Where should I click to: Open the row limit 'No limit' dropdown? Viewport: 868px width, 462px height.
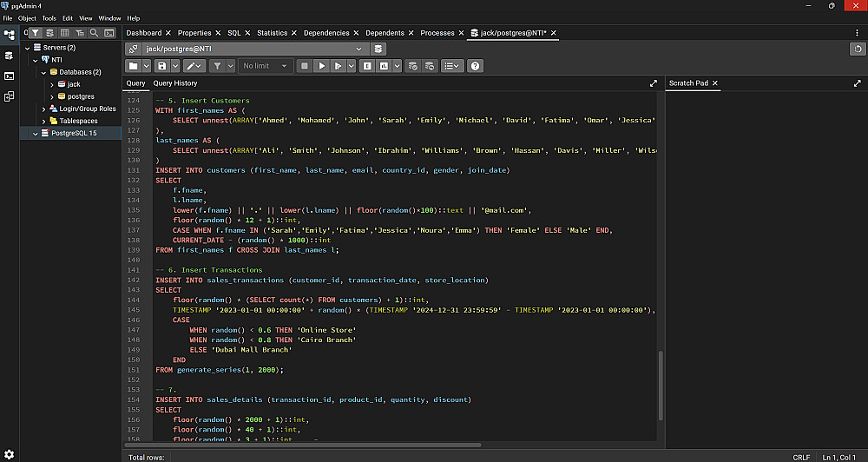(266, 66)
